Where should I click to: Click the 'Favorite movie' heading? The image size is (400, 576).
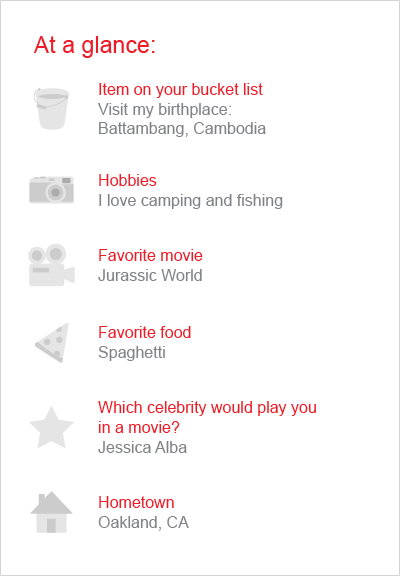click(x=150, y=255)
